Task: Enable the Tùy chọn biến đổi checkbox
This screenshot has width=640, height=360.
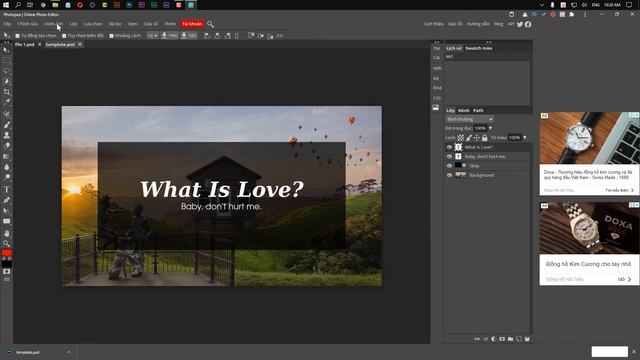Action: pyautogui.click(x=64, y=36)
